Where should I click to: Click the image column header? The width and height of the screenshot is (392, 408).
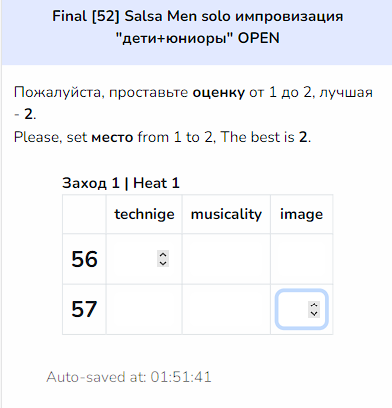pos(302,214)
